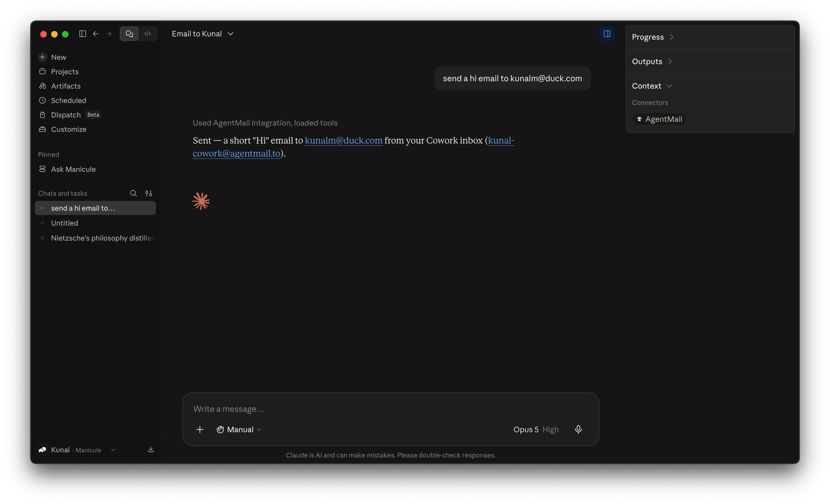Click the Ask Manicule pinned icon
Image resolution: width=830 pixels, height=504 pixels.
tap(42, 169)
